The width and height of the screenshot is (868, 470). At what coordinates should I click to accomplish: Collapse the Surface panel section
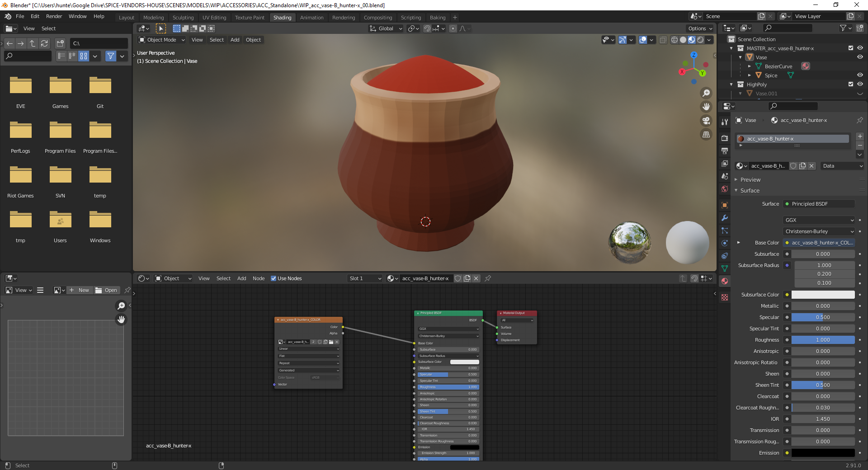point(750,191)
